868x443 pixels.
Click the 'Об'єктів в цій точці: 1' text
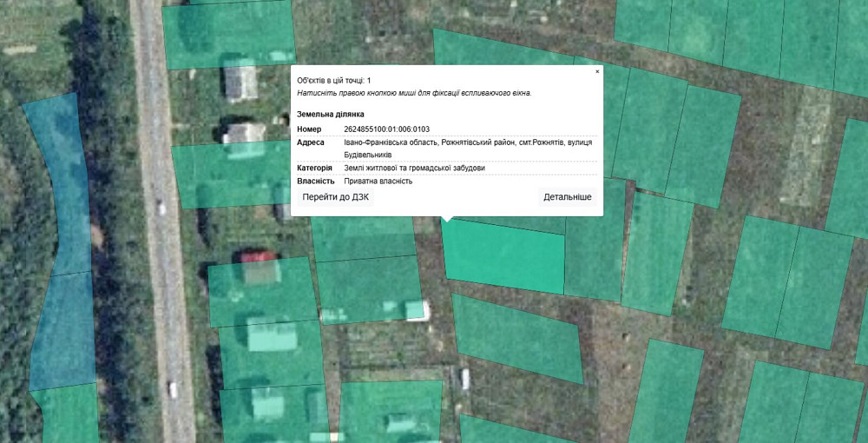click(x=333, y=80)
